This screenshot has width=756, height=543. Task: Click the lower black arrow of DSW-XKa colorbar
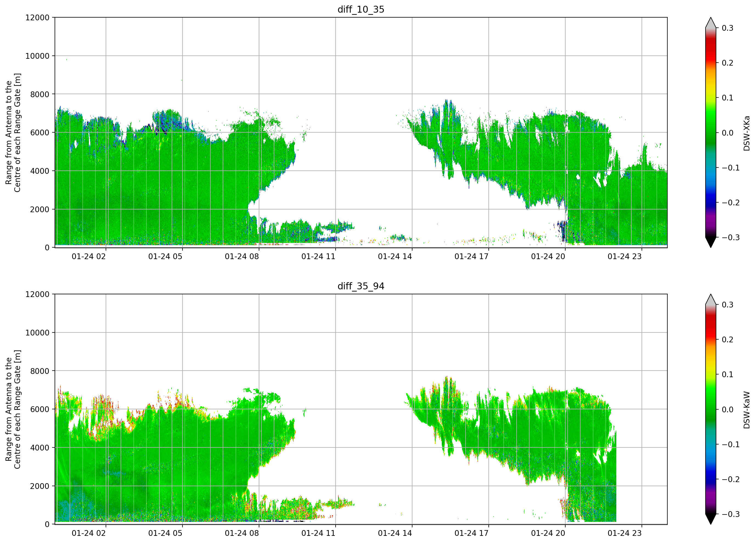pyautogui.click(x=711, y=242)
